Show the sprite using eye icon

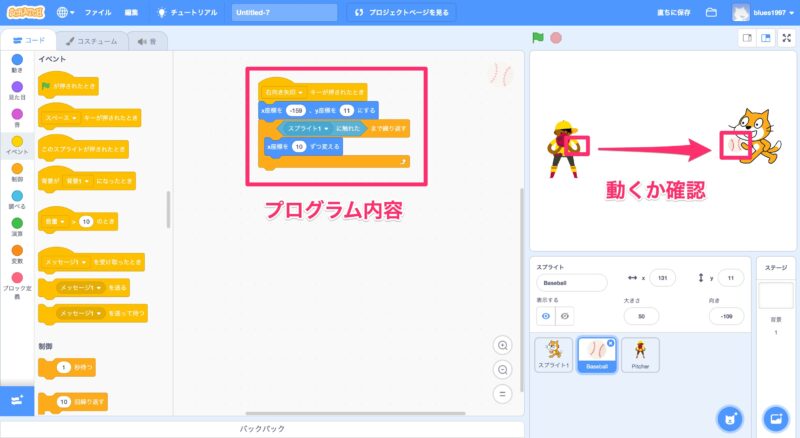(x=548, y=315)
